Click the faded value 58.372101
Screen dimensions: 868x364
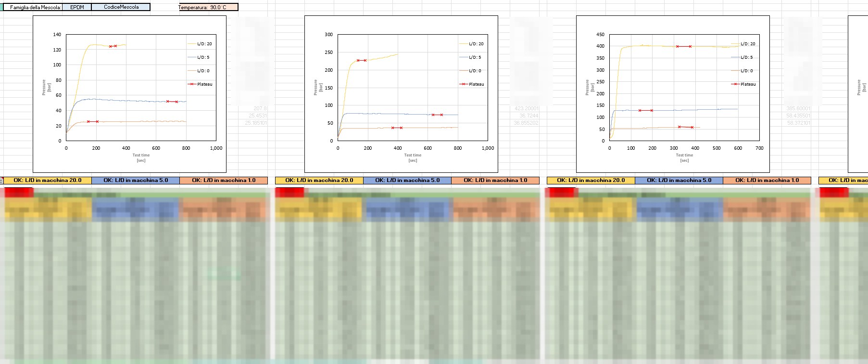(x=798, y=123)
